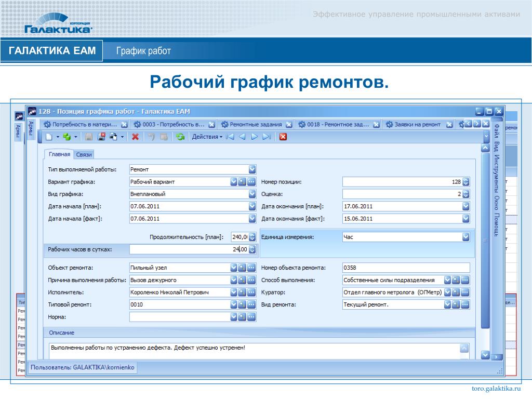Delete the record with the red cross icon
The height and width of the screenshot is (399, 532).
(136, 137)
